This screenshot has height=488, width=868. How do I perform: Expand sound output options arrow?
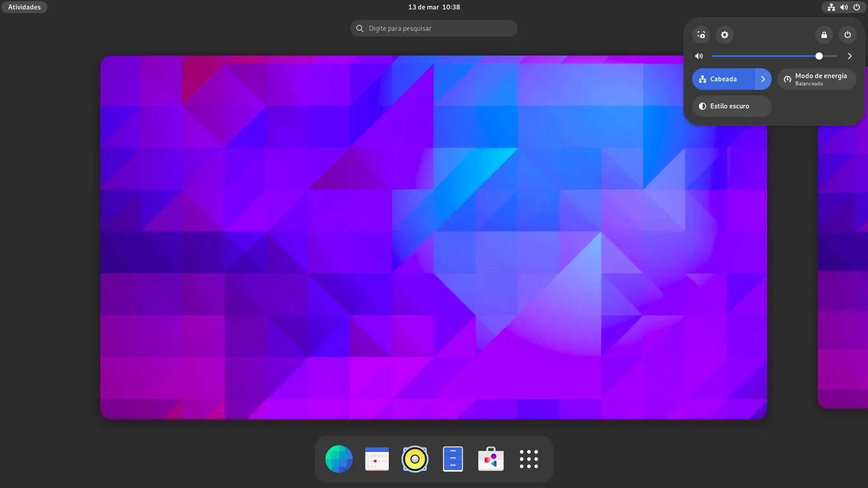(x=849, y=56)
